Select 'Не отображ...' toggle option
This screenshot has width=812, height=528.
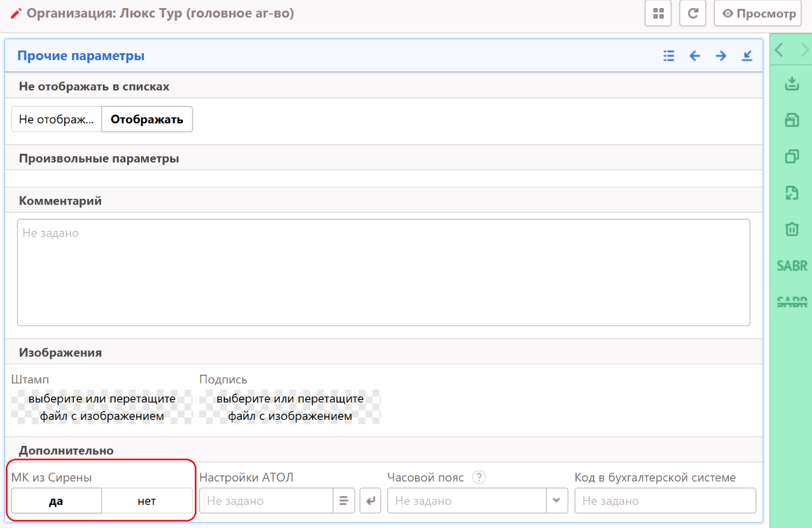click(x=57, y=119)
